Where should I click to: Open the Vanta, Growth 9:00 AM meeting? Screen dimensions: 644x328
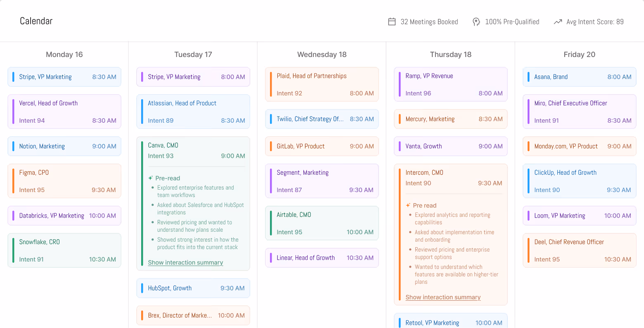coord(451,146)
